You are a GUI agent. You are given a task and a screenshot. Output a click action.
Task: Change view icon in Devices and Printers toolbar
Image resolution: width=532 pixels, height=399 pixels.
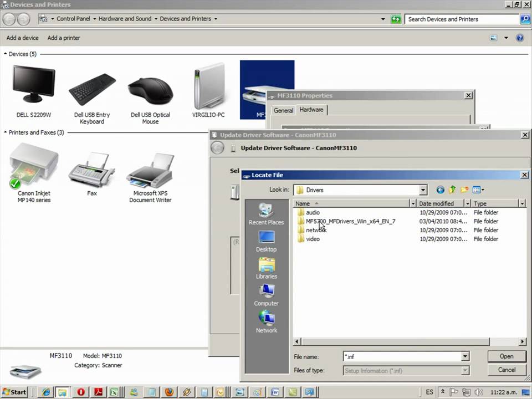pos(493,38)
